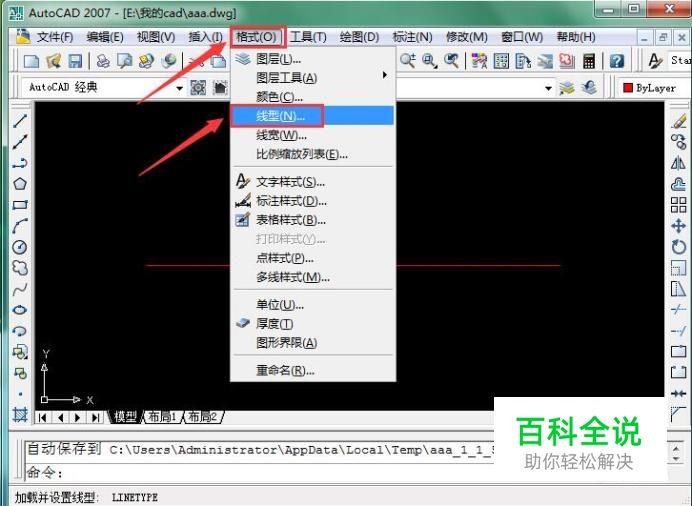
Task: Switch to the 模型 tab
Action: (x=125, y=417)
